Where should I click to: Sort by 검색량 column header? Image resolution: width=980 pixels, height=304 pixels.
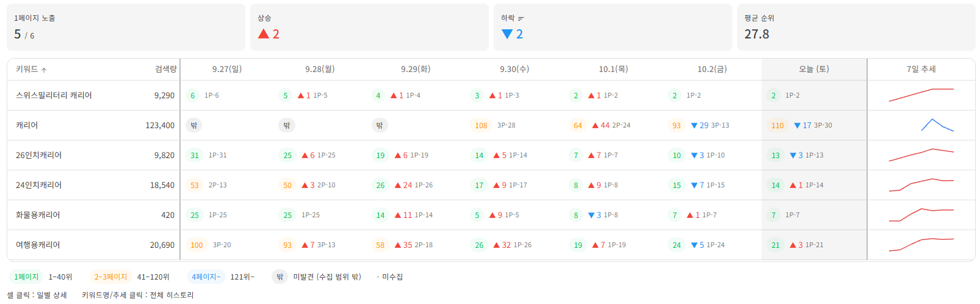(165, 69)
